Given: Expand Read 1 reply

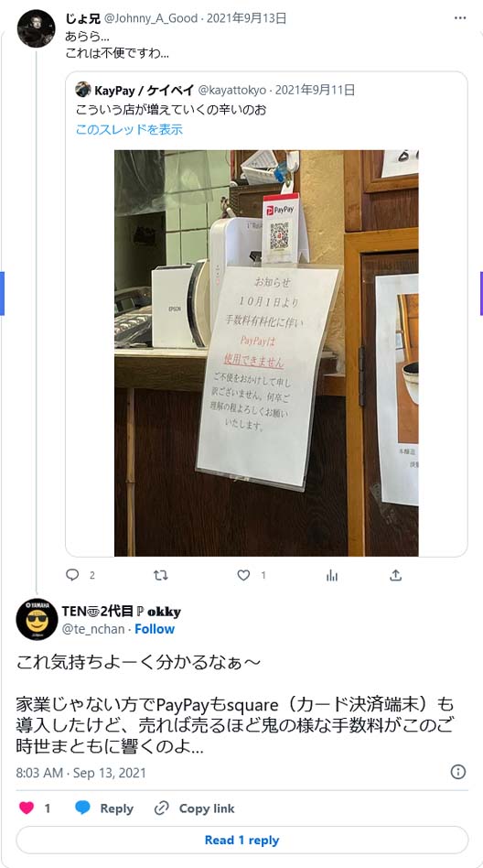Looking at the screenshot, I should tap(241, 840).
